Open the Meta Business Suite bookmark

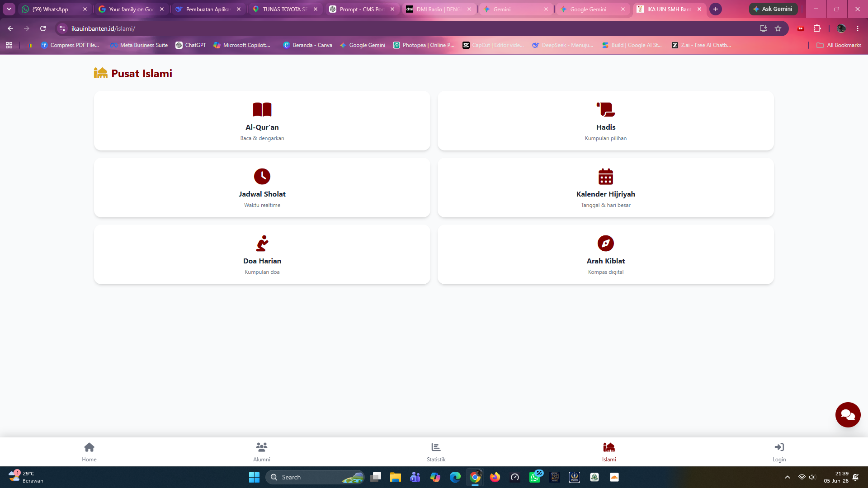[139, 45]
